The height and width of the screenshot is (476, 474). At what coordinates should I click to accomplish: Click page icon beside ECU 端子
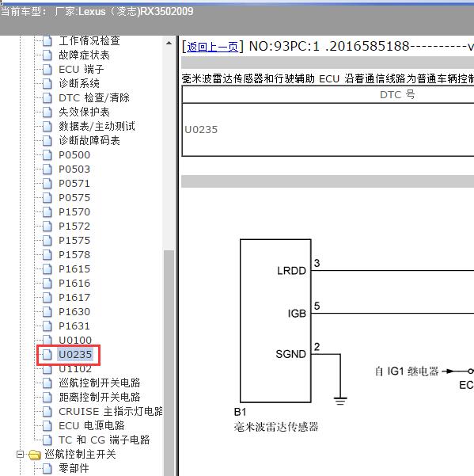[47, 69]
